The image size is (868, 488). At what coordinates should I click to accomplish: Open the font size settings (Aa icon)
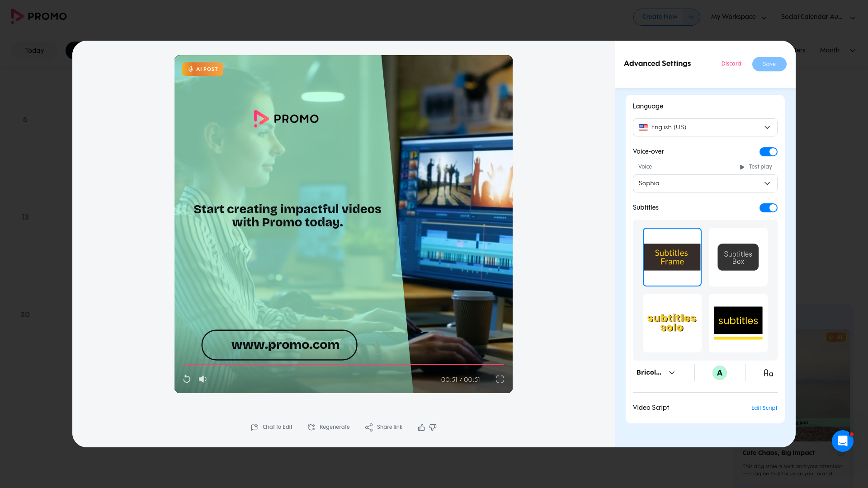pos(768,373)
